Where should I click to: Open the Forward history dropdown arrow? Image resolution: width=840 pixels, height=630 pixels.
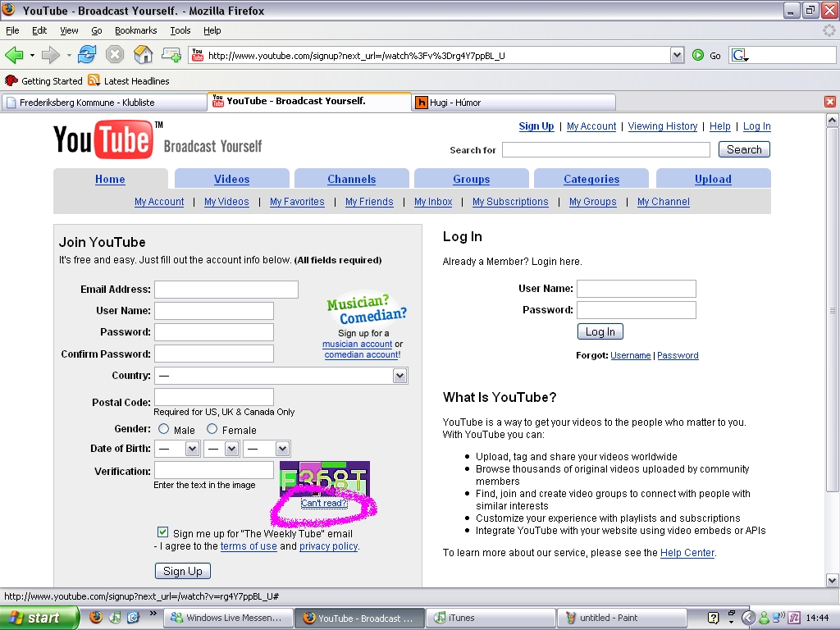[69, 55]
